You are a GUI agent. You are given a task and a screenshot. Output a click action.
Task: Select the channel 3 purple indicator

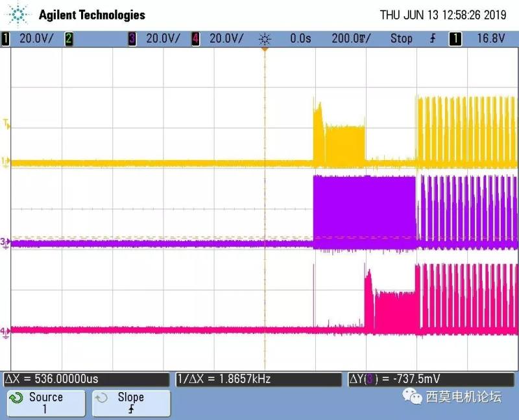point(132,39)
